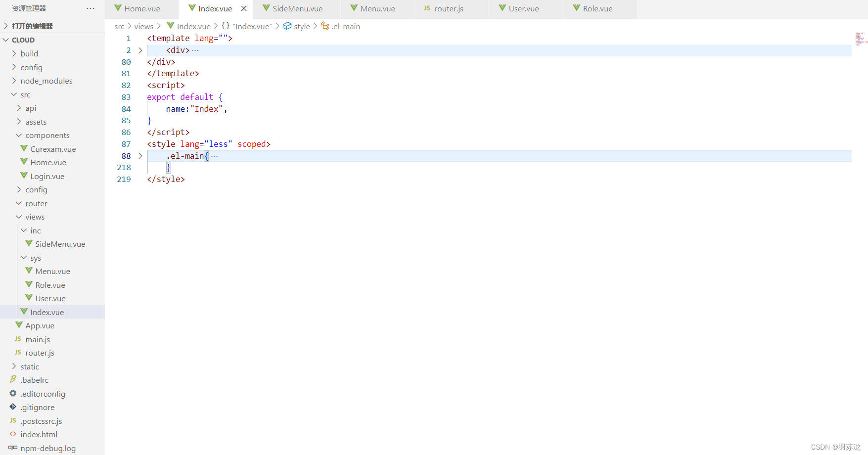Image resolution: width=868 pixels, height=455 pixels.
Task: Open the views breadcrumb item
Action: 143,26
